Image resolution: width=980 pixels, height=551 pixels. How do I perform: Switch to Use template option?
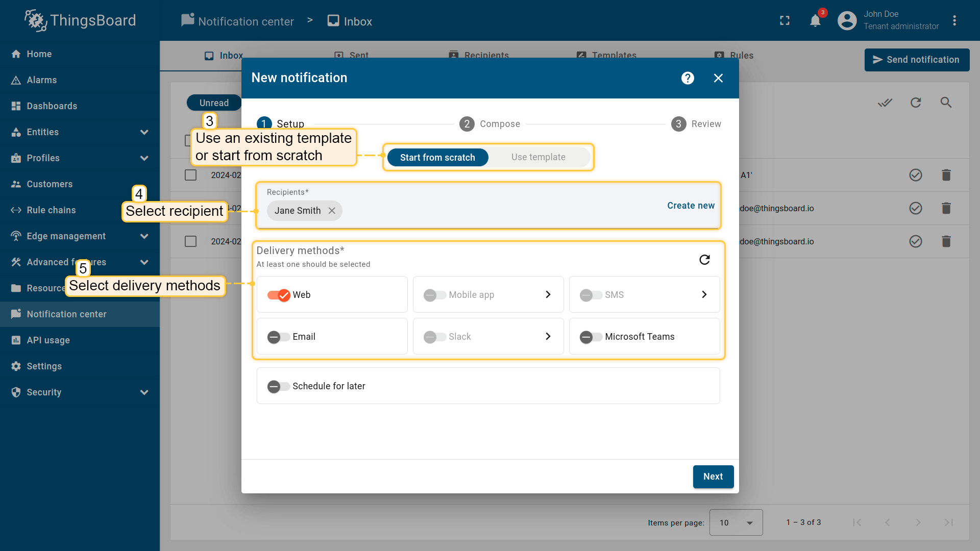(538, 157)
